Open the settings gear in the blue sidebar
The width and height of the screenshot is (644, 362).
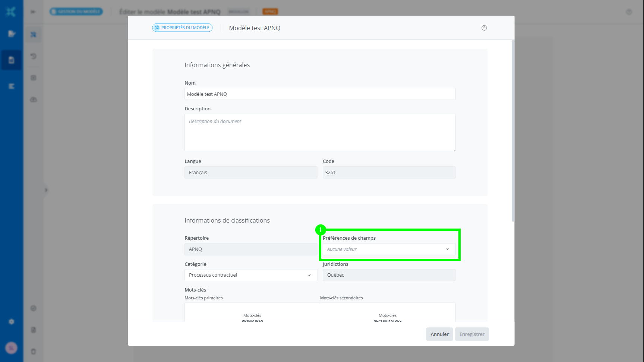[x=12, y=322]
